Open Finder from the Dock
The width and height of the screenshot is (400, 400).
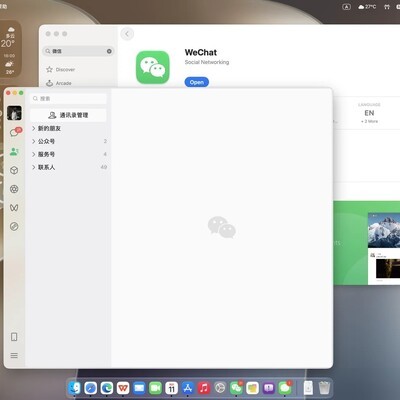74,388
